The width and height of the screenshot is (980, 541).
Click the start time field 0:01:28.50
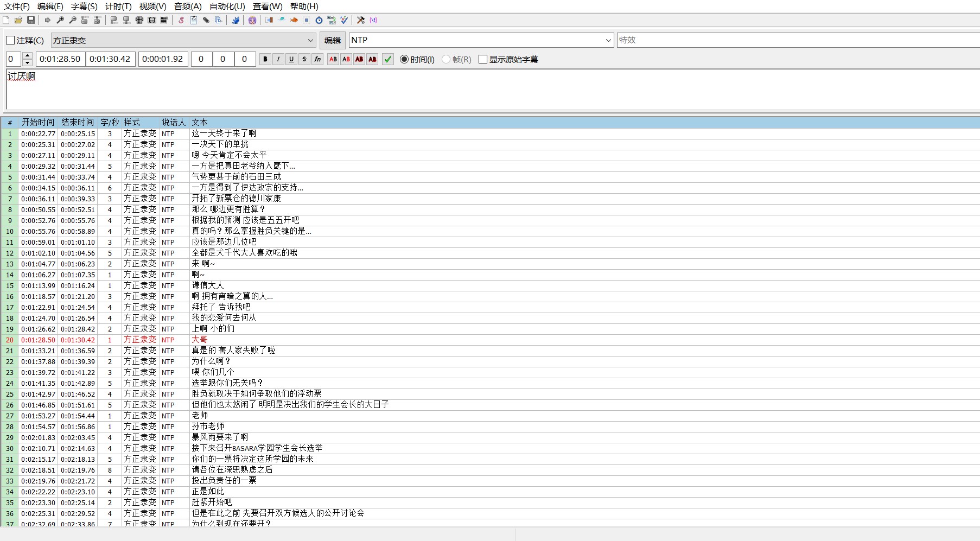pos(61,59)
